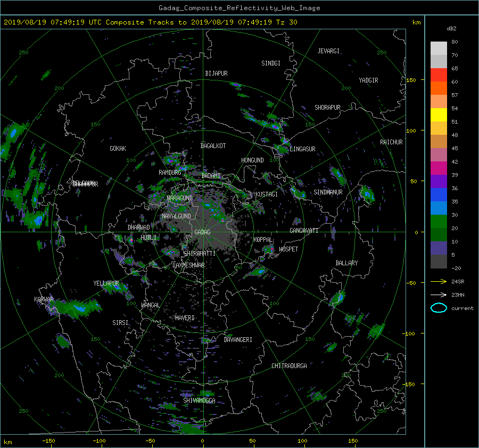Click the GADAG radar center label
Screen dimensions: 479x448
click(202, 232)
